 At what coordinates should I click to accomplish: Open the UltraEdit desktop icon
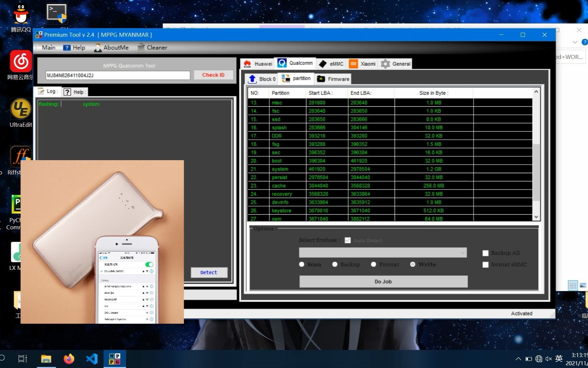coord(21,112)
